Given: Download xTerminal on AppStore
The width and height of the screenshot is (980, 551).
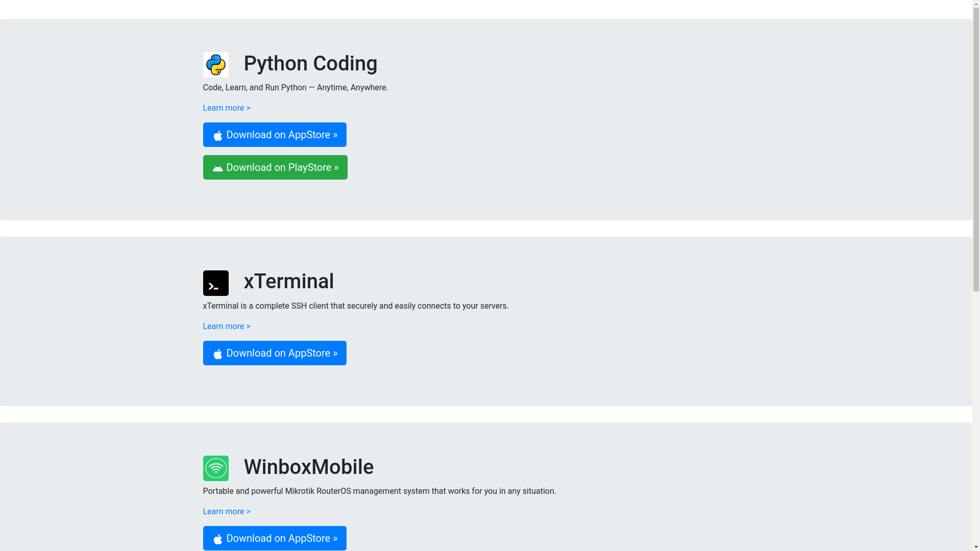Looking at the screenshot, I should tap(281, 353).
